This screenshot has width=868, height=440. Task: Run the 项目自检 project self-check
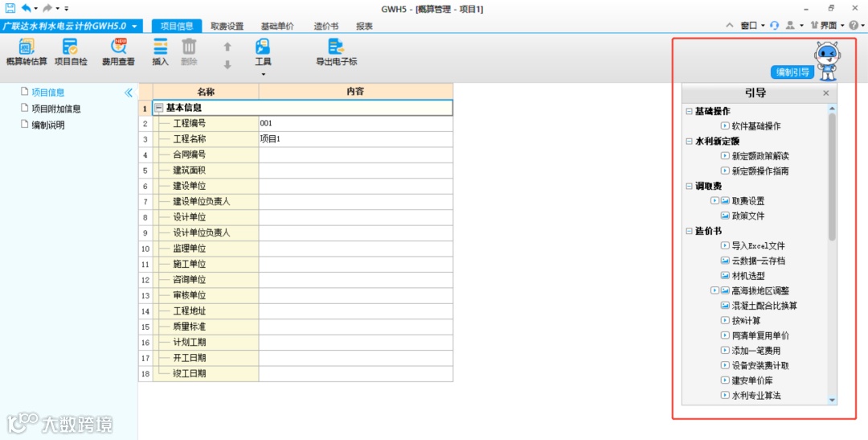(x=71, y=53)
